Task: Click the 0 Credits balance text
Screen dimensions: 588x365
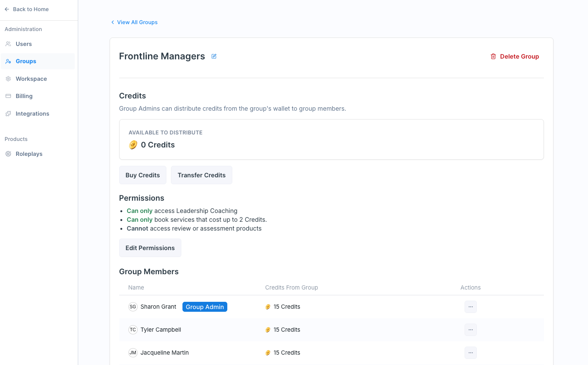Action: [158, 145]
